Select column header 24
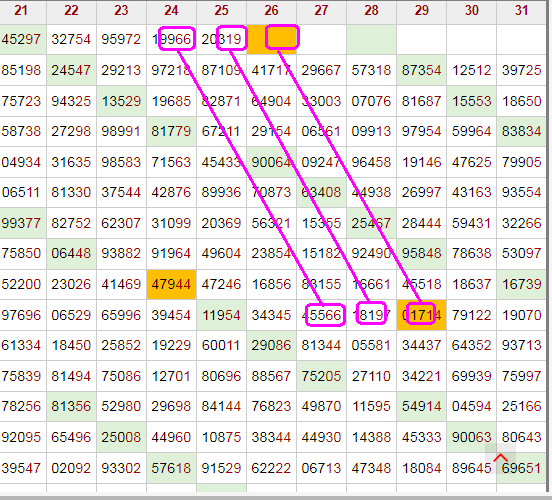 [171, 11]
